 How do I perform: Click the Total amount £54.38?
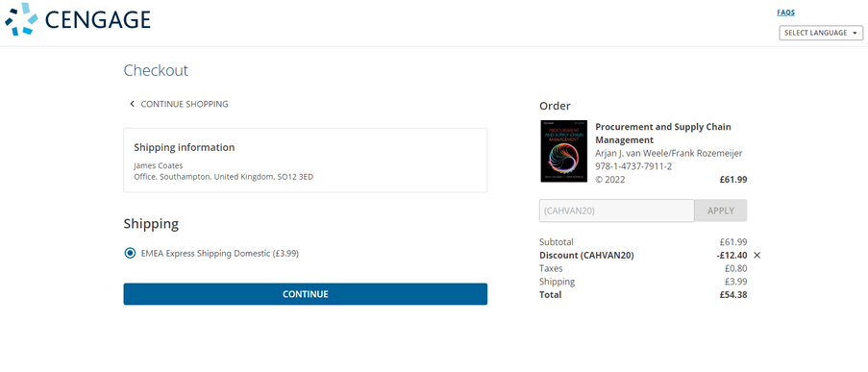click(732, 294)
